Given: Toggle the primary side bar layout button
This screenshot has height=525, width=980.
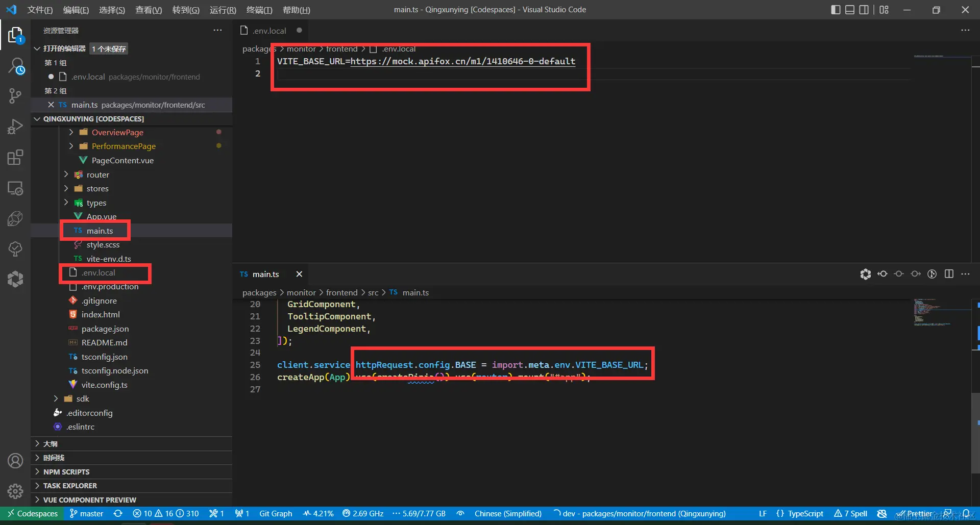Looking at the screenshot, I should [836, 10].
